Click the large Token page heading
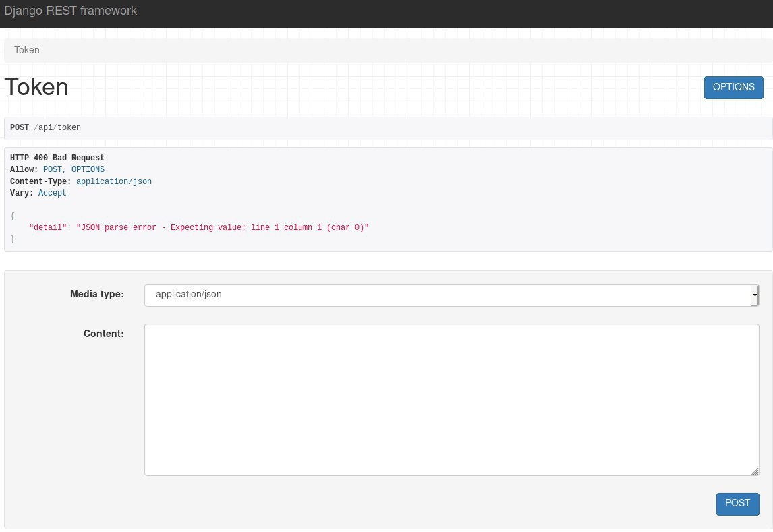The image size is (773, 532). tap(36, 87)
